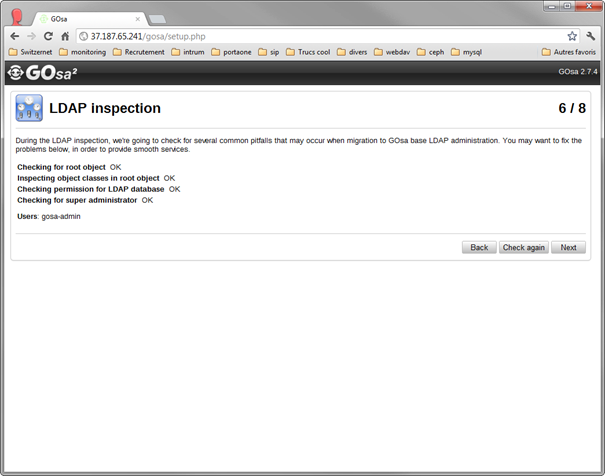
Task: Open the monitoring bookmarks folder
Action: pyautogui.click(x=83, y=52)
